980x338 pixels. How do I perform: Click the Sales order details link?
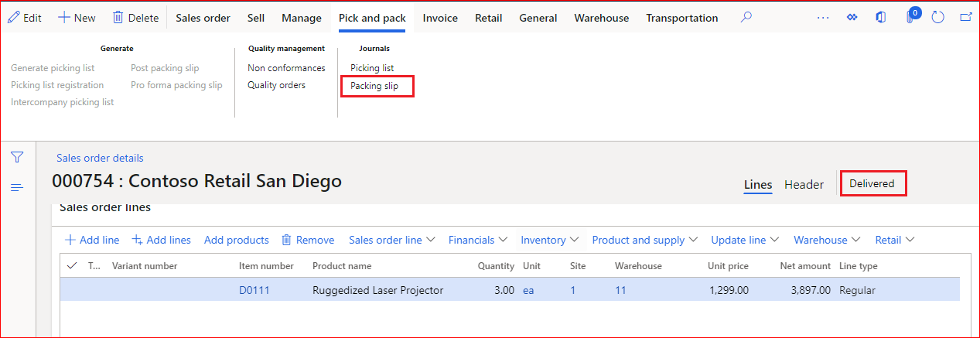click(x=100, y=158)
